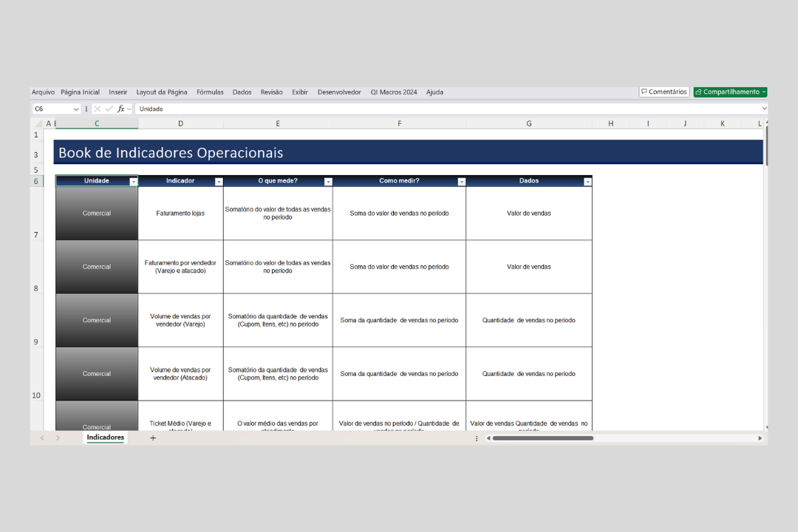Select the Indicadores sheet tab

[106, 437]
